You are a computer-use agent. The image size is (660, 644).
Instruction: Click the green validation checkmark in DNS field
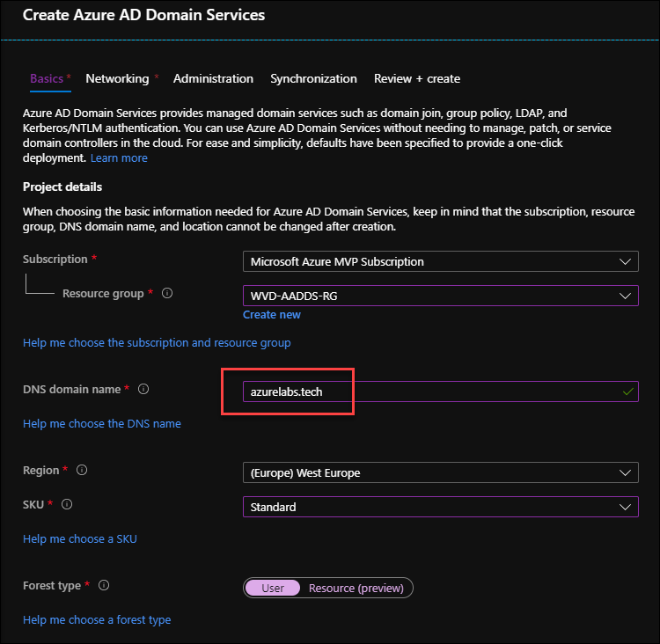click(x=628, y=392)
